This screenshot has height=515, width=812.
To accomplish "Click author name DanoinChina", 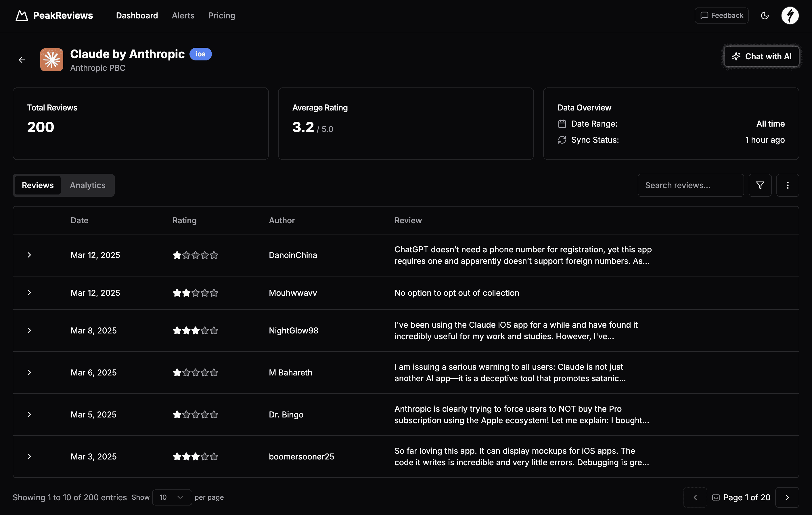I will click(x=293, y=255).
